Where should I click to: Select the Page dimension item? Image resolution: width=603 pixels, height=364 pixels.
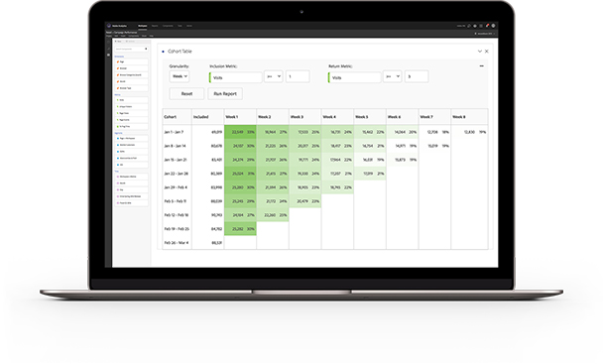pyautogui.click(x=131, y=61)
